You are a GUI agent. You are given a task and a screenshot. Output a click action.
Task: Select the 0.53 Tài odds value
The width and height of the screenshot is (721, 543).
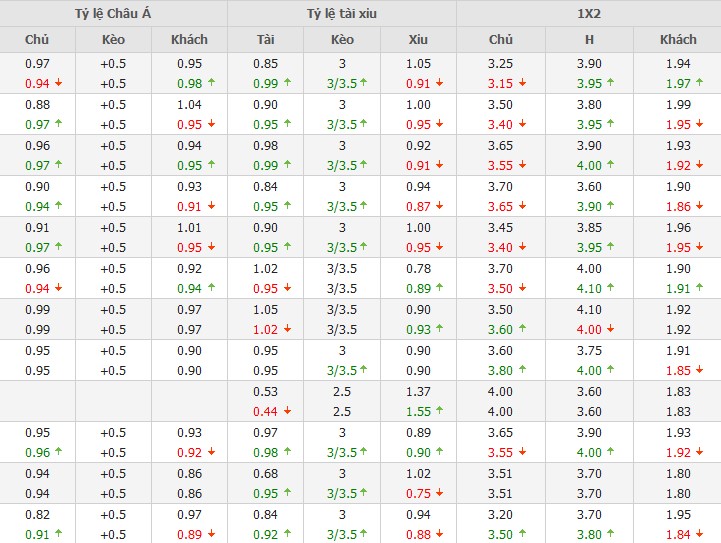pos(265,390)
